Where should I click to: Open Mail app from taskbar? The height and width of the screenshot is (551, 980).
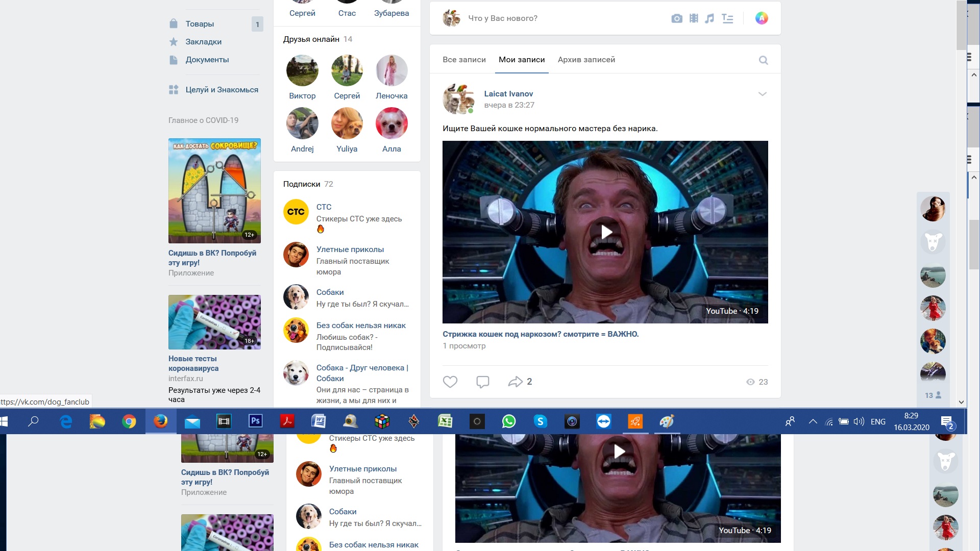click(192, 421)
